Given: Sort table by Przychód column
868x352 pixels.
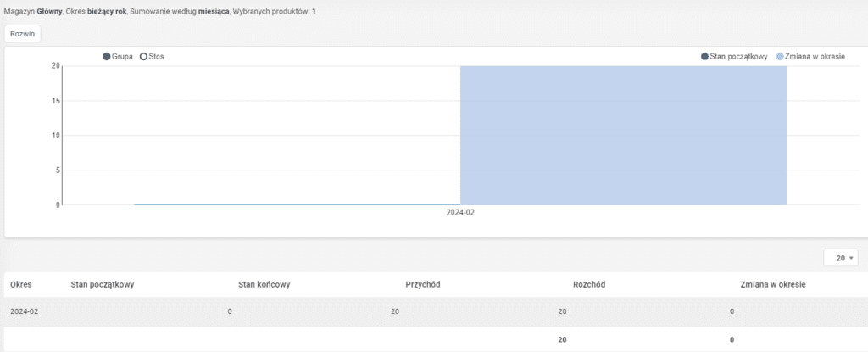Looking at the screenshot, I should click(x=423, y=285).
